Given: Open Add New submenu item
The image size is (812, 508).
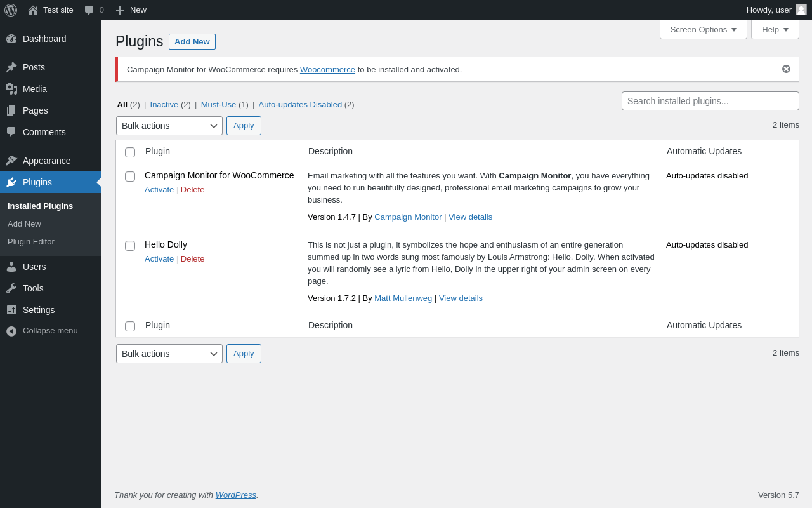Looking at the screenshot, I should tap(24, 224).
